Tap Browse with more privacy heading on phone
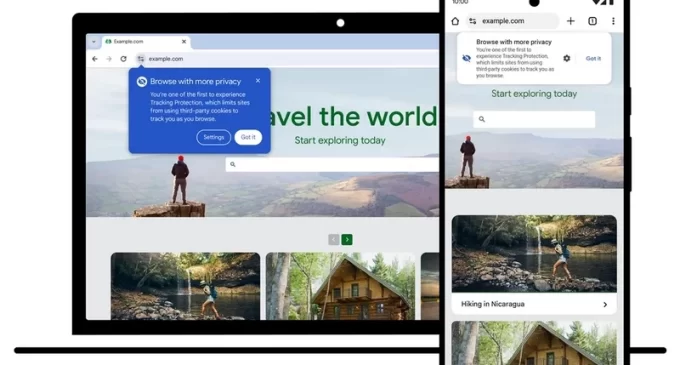This screenshot has height=365, width=680. pyautogui.click(x=514, y=42)
